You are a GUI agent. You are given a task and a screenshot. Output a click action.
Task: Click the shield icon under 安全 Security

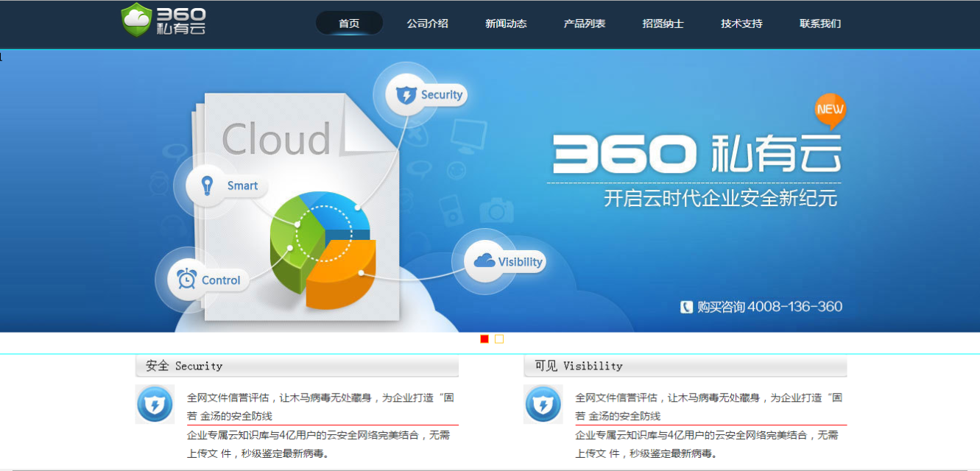tap(155, 404)
